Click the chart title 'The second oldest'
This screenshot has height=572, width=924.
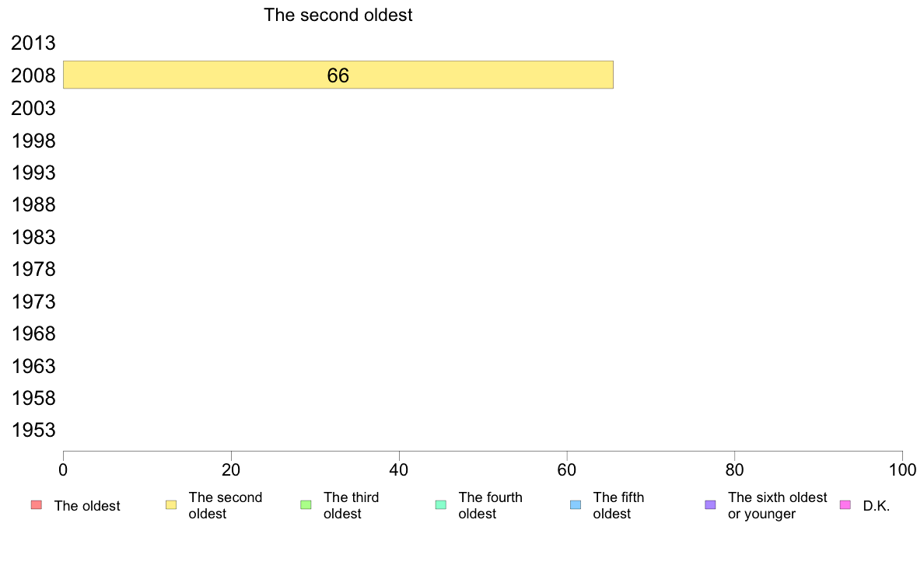tap(338, 15)
